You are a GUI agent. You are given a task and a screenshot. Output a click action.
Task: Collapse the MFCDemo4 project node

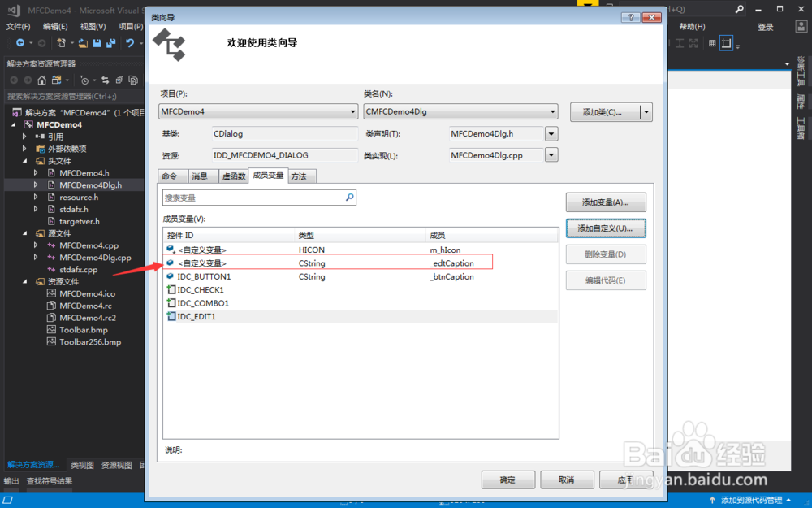[x=14, y=124]
